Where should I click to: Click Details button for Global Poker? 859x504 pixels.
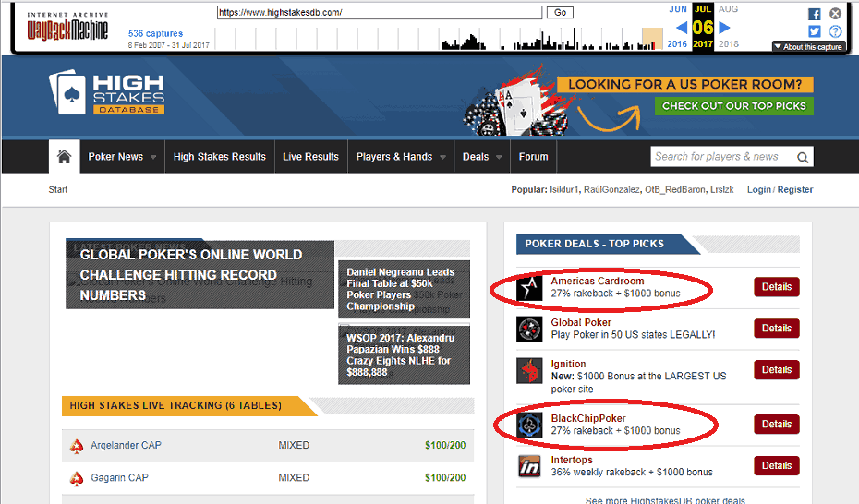tap(776, 329)
